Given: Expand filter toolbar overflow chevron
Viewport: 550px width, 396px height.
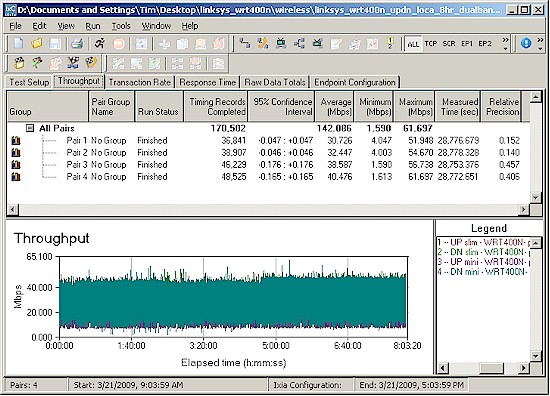Looking at the screenshot, I should [505, 44].
